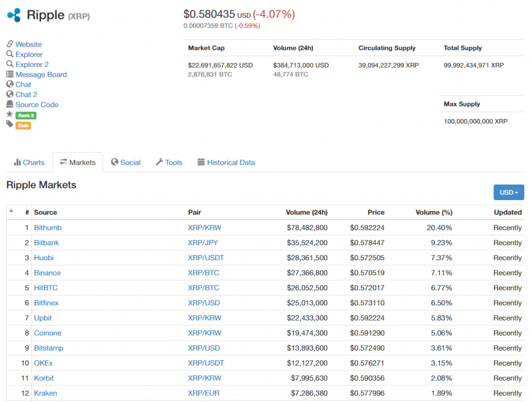Click the drive icon beside Source Code

10,104
